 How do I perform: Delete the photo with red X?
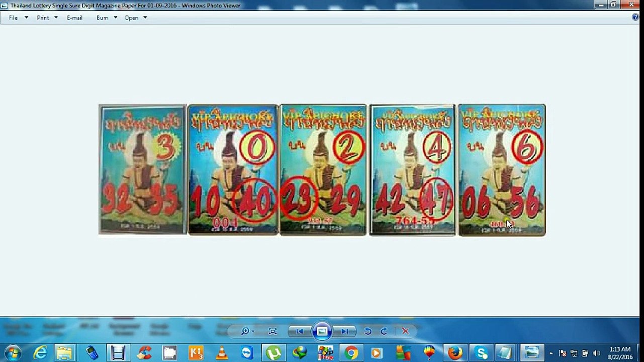[x=405, y=331]
